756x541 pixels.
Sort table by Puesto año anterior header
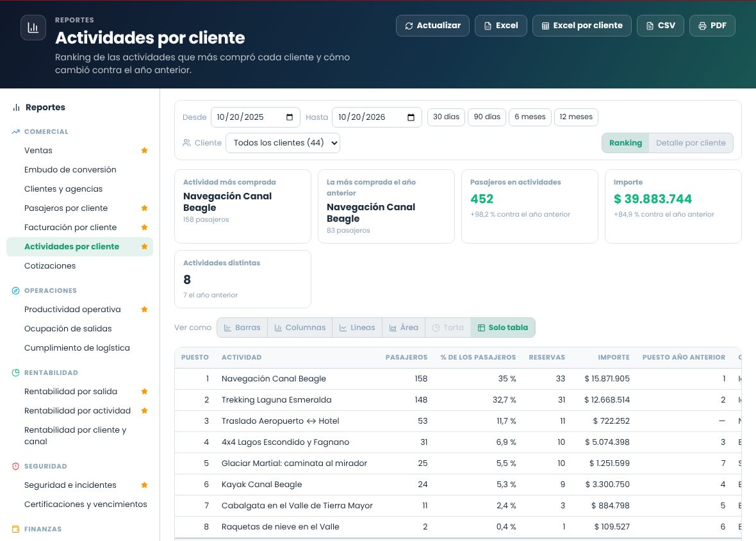click(684, 357)
